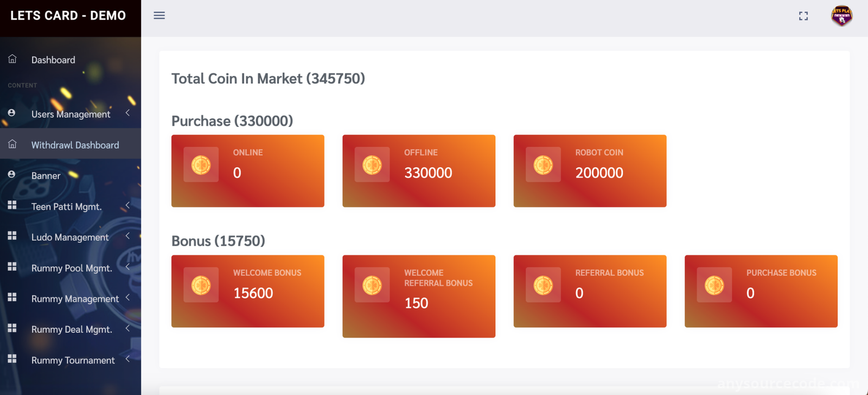The height and width of the screenshot is (395, 868).
Task: Open Withdrawl Dashboard menu item
Action: point(71,144)
